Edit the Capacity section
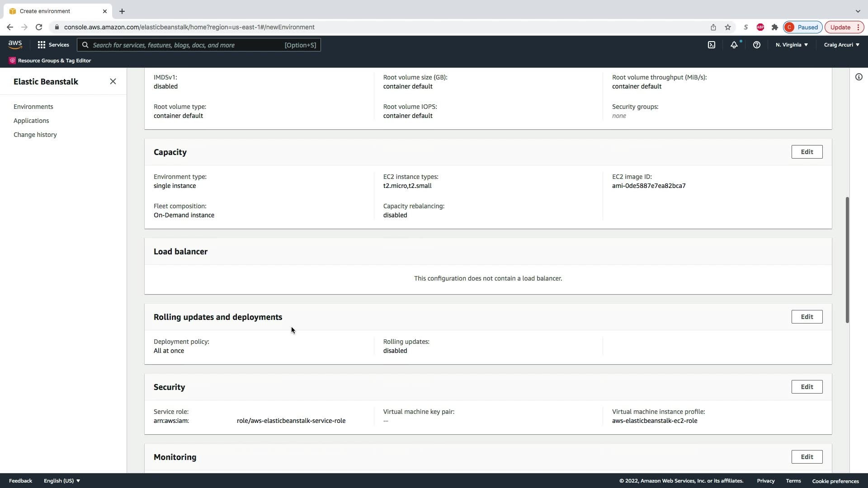The width and height of the screenshot is (868, 488). (x=807, y=152)
